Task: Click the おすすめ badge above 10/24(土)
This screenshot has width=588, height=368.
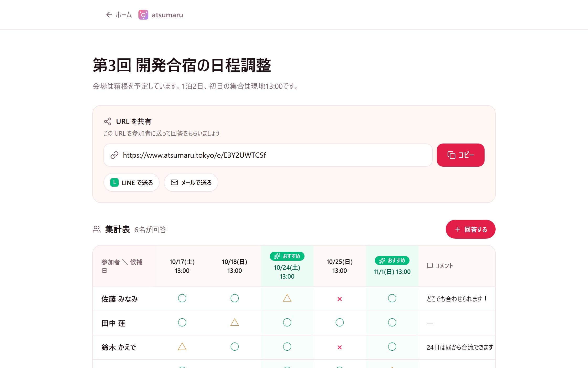Action: click(287, 256)
